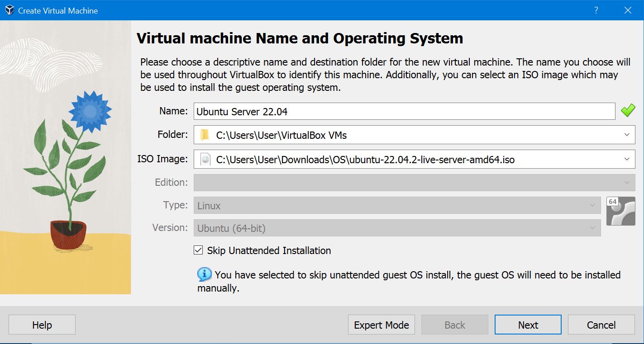The width and height of the screenshot is (644, 344).
Task: Click the ISO Image: label
Action: click(162, 159)
